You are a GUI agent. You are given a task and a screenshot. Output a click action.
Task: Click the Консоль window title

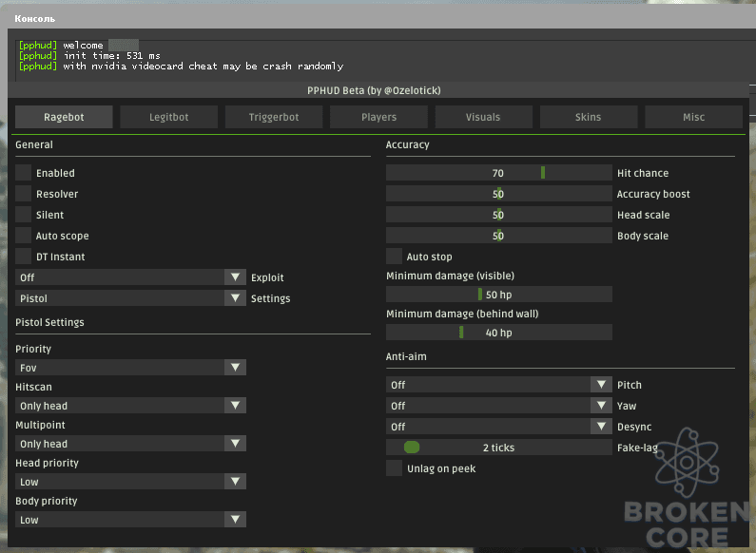(x=35, y=19)
